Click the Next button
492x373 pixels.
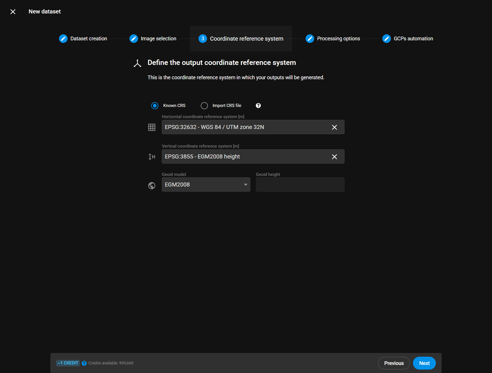click(x=424, y=363)
